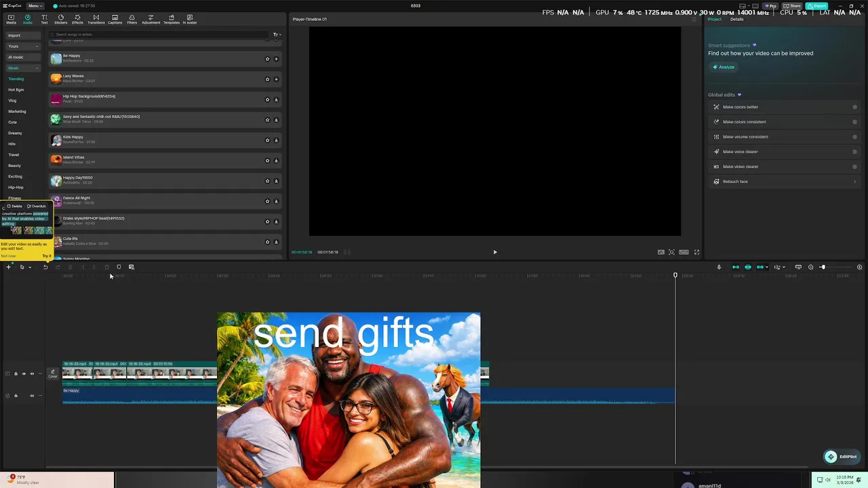868x488 pixels.
Task: Enable Make voice clearer option
Action: [x=854, y=152]
